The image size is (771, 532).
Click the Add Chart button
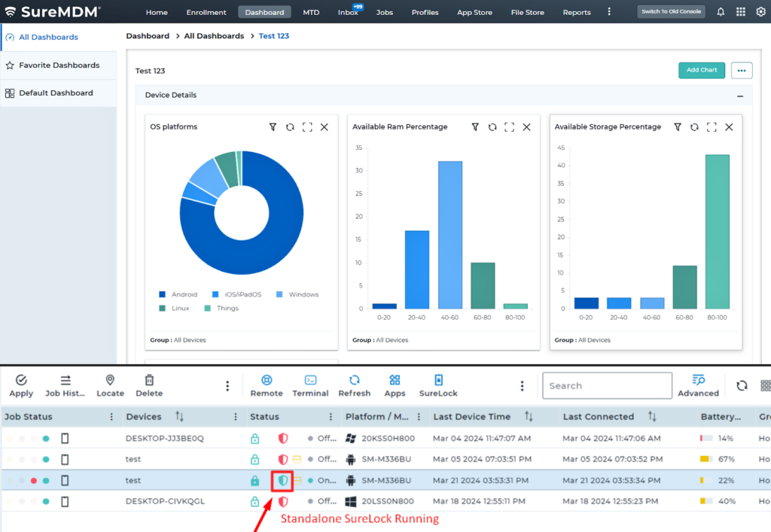tap(701, 70)
